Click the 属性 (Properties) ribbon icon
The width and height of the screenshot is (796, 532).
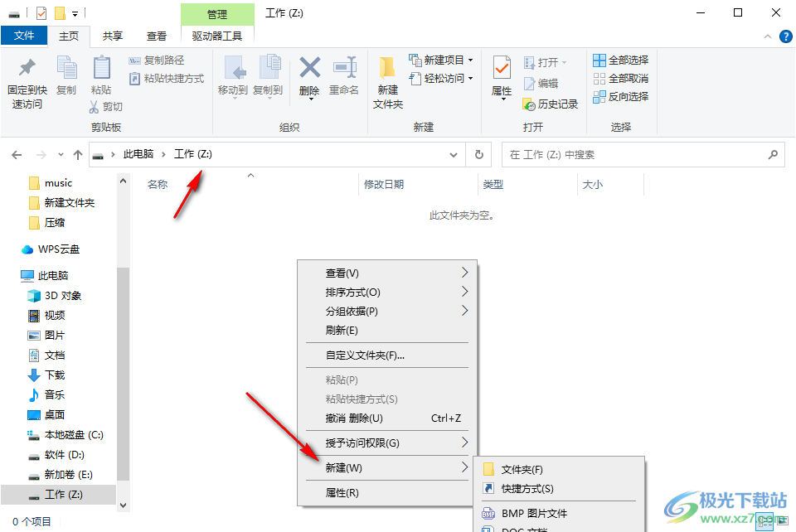coord(502,68)
